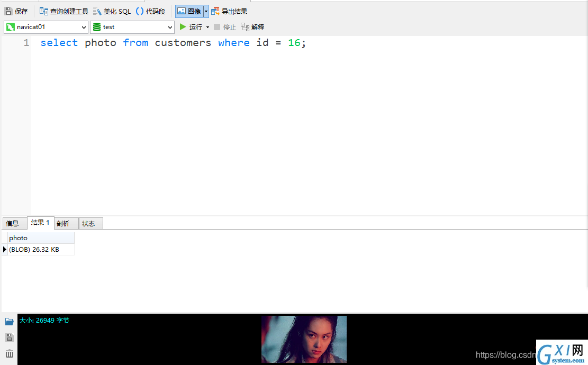The image size is (588, 365).
Task: Expand the Run (运行) options arrow
Action: (x=208, y=27)
